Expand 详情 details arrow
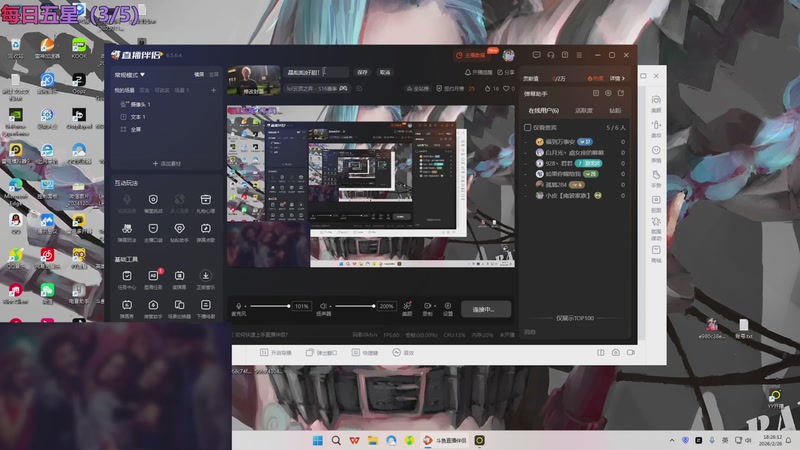The height and width of the screenshot is (450, 800). 617,79
